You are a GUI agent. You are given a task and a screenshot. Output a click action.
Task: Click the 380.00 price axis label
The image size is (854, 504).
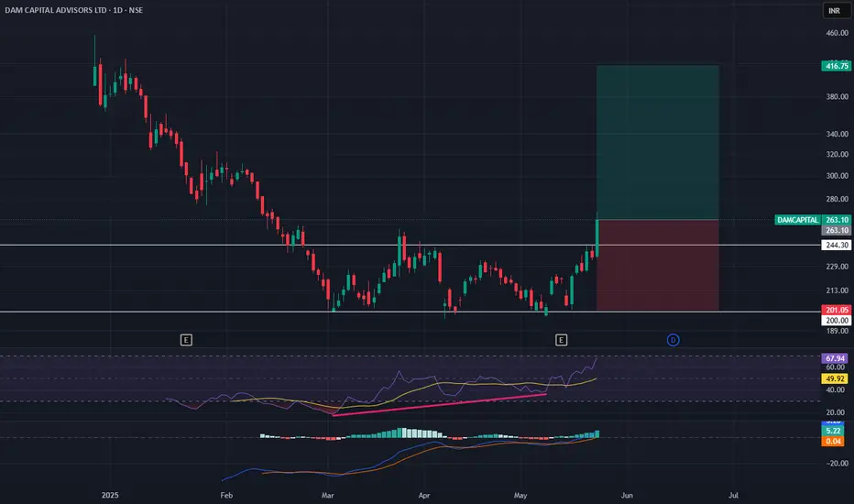point(838,97)
